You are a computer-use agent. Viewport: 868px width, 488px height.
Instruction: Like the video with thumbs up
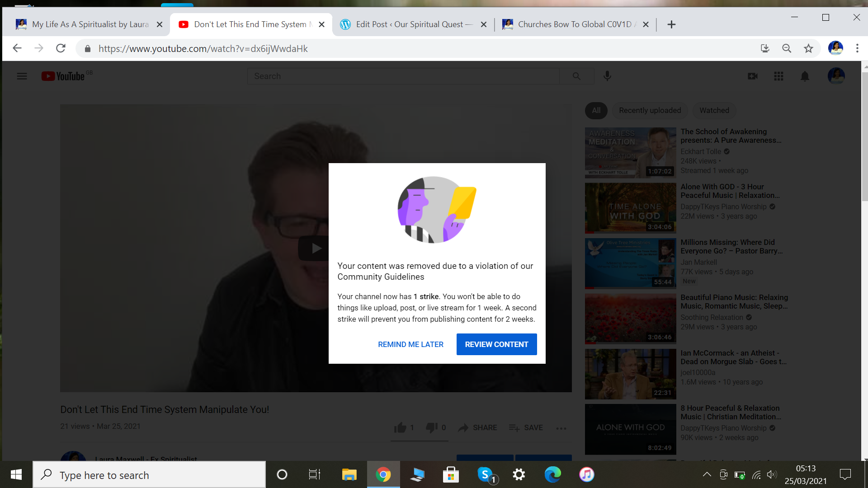coord(400,427)
